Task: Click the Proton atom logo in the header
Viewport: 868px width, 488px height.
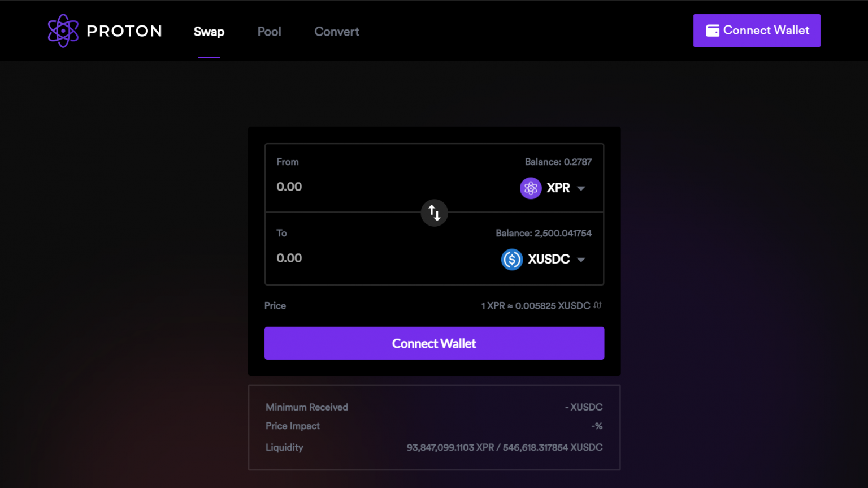Action: 63,31
